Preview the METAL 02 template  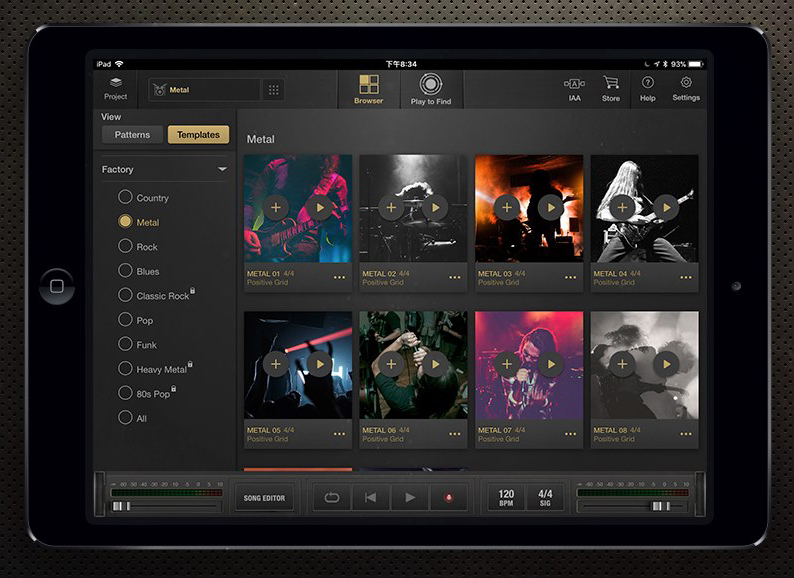point(435,208)
